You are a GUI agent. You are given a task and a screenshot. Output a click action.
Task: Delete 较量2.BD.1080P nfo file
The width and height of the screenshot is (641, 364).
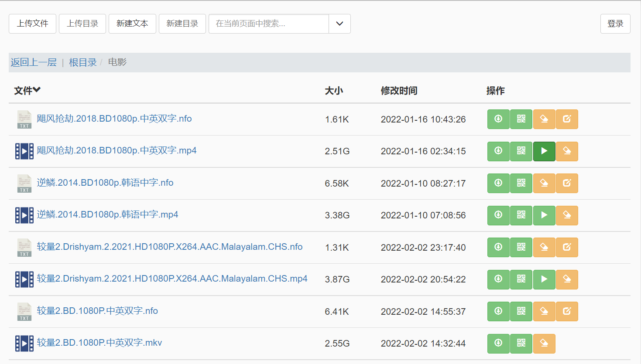[x=544, y=311]
